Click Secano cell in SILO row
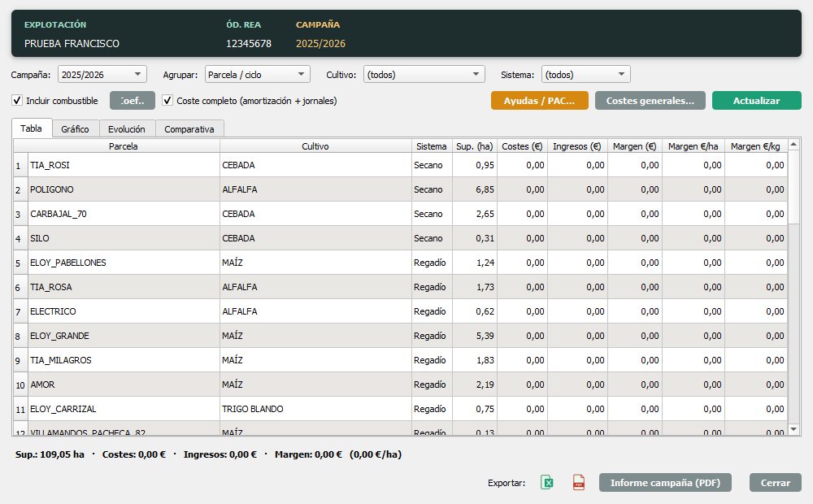 click(432, 238)
